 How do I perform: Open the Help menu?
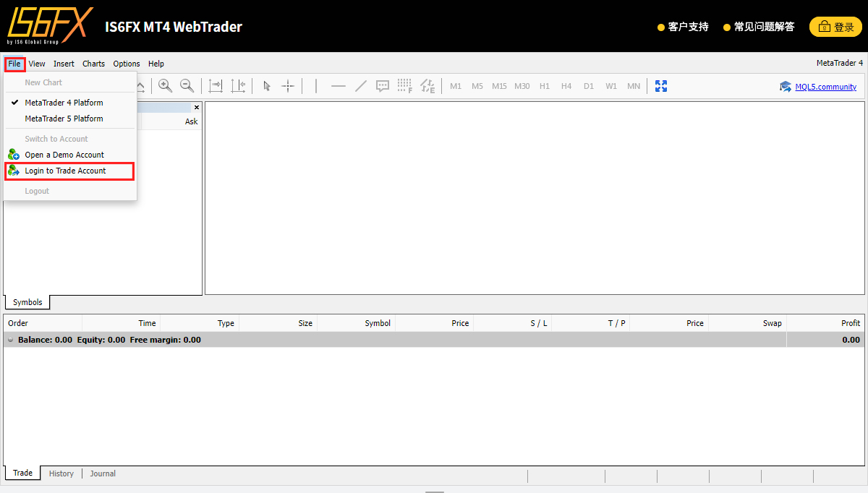click(x=156, y=64)
